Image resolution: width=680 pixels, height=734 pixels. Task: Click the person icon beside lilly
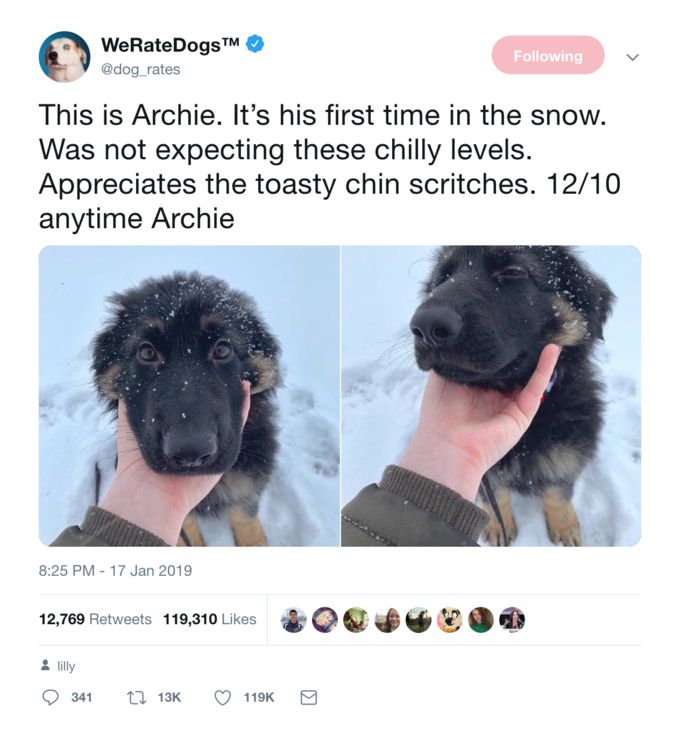click(x=45, y=665)
